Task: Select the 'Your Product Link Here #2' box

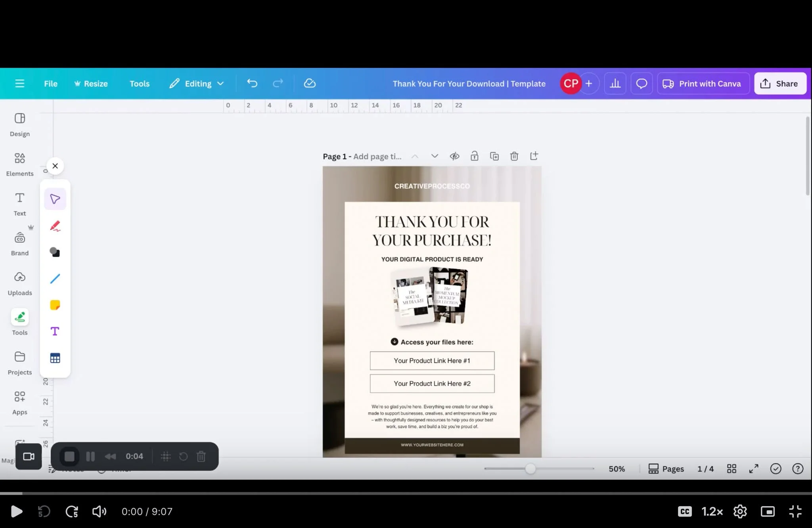Action: tap(432, 384)
